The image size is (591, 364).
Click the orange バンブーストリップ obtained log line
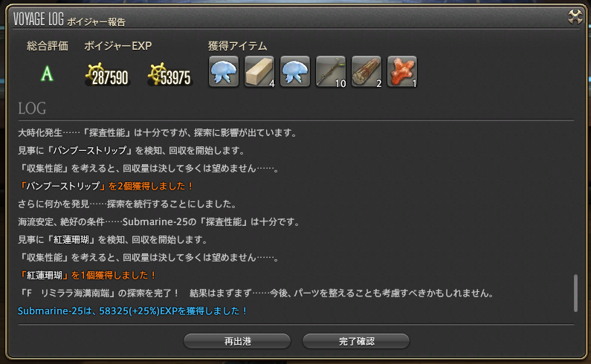(x=106, y=186)
